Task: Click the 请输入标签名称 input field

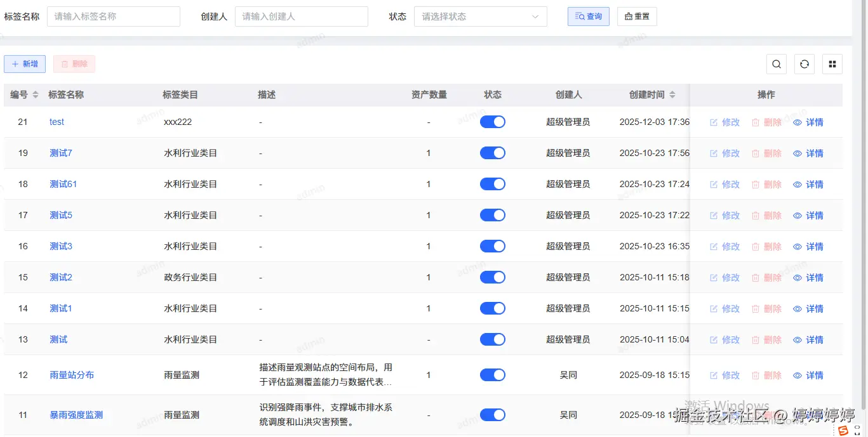Action: tap(113, 16)
